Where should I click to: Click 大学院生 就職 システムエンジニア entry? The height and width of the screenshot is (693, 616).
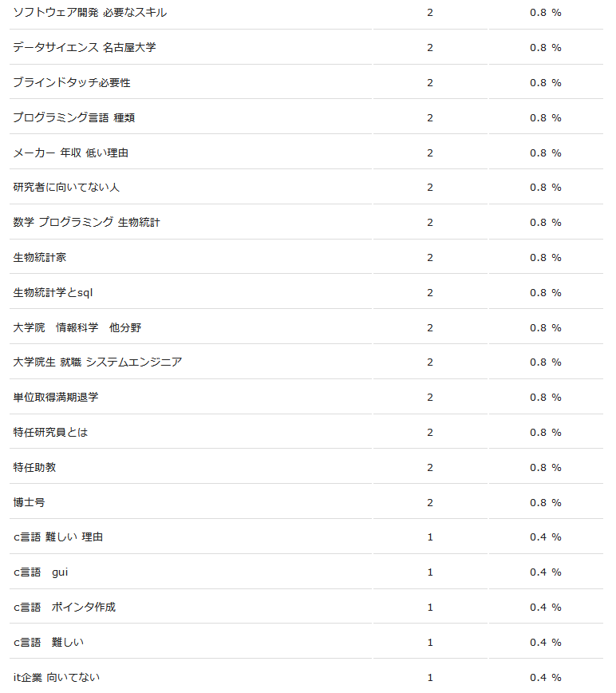click(97, 362)
